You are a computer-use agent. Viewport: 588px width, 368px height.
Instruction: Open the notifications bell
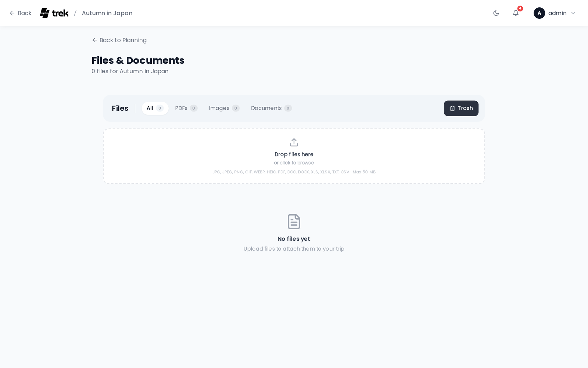[x=516, y=13]
